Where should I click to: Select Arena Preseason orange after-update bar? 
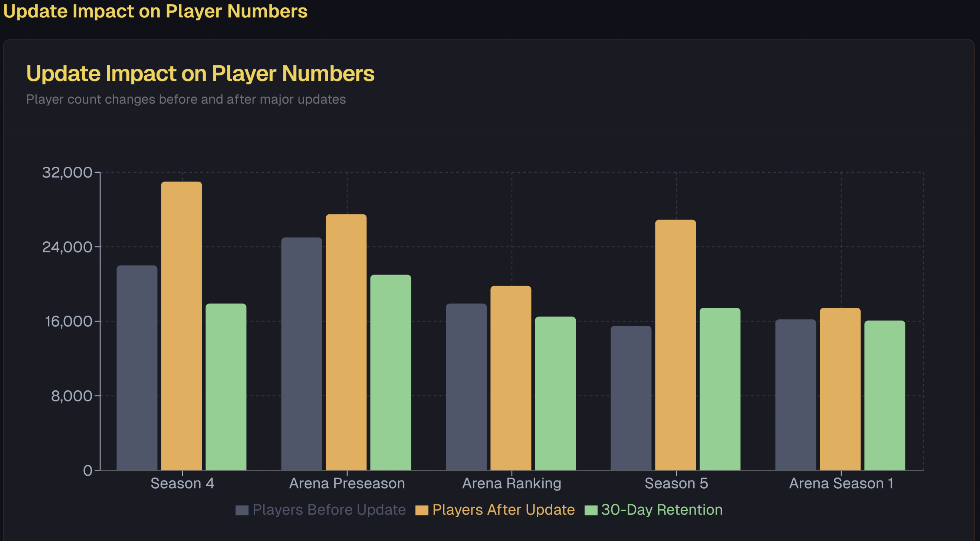tap(346, 342)
